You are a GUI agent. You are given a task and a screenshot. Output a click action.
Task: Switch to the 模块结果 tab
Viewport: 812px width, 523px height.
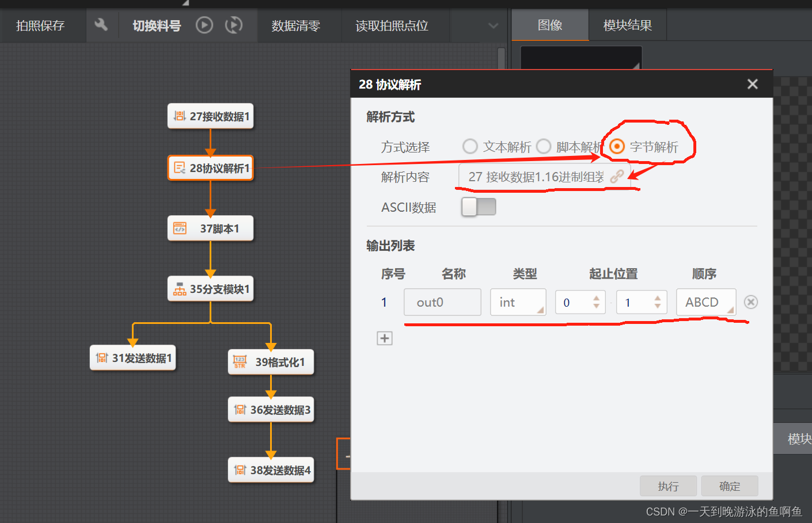(x=627, y=25)
